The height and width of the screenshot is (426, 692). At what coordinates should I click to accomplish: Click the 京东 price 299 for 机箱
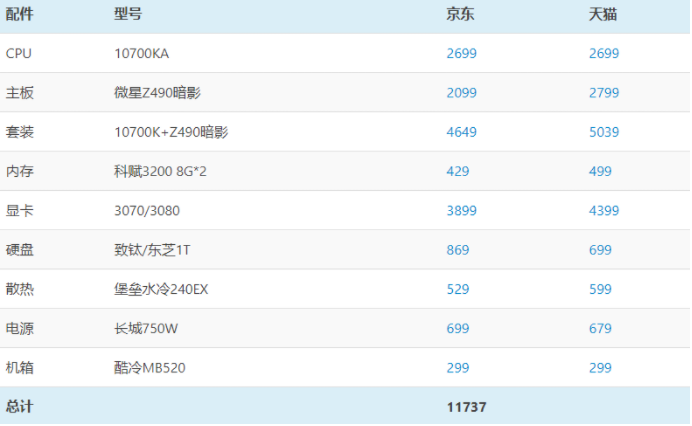(458, 368)
